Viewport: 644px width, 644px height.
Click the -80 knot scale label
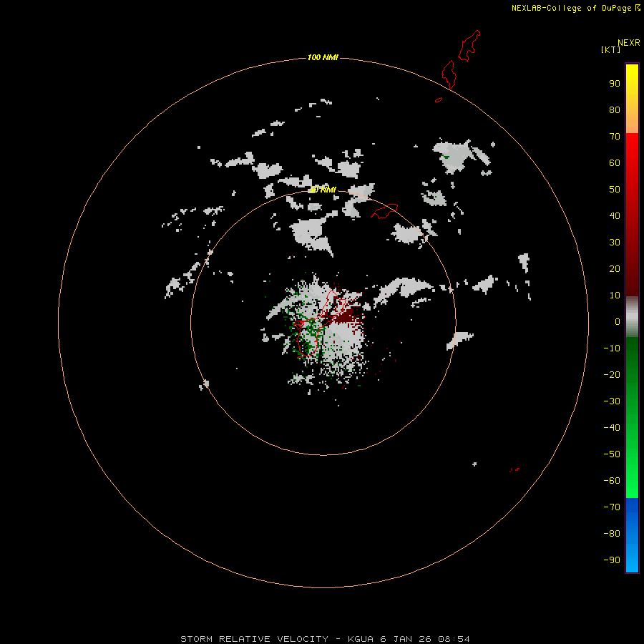612,534
